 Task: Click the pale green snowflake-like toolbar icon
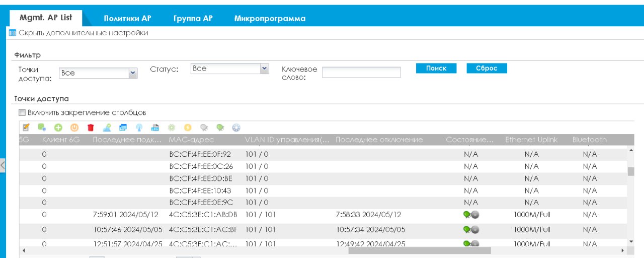coord(172,128)
